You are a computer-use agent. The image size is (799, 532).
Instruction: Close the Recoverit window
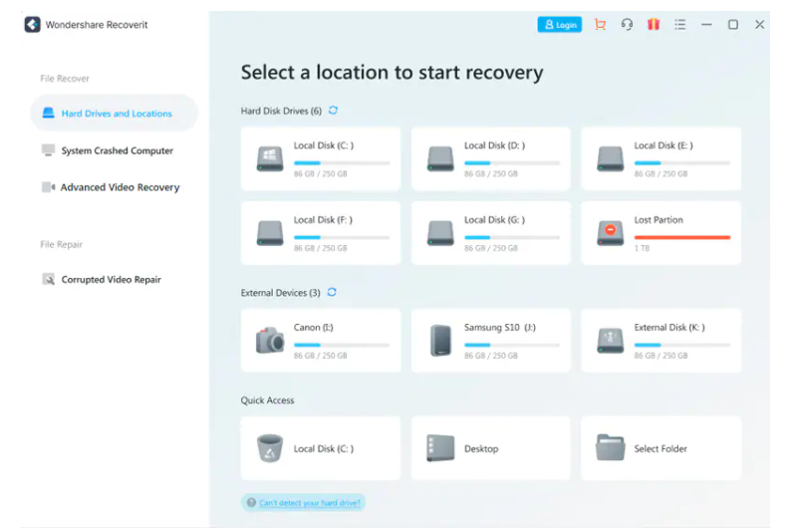(759, 25)
